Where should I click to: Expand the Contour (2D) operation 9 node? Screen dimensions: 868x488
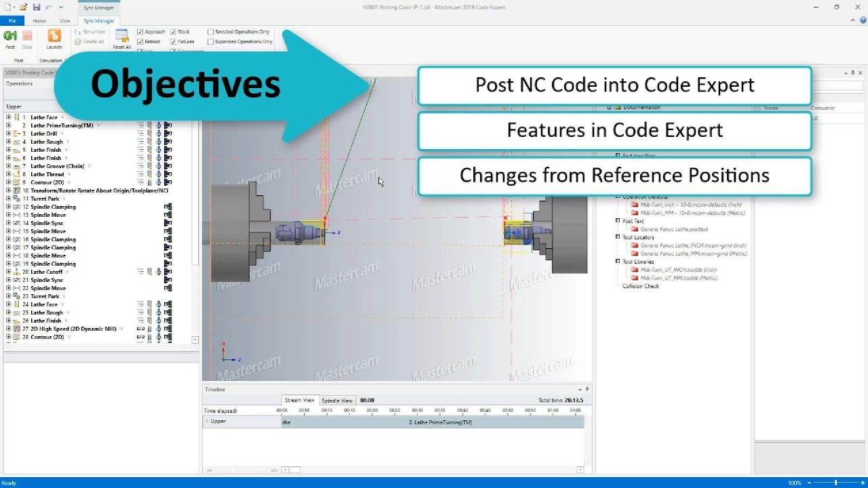click(x=8, y=182)
